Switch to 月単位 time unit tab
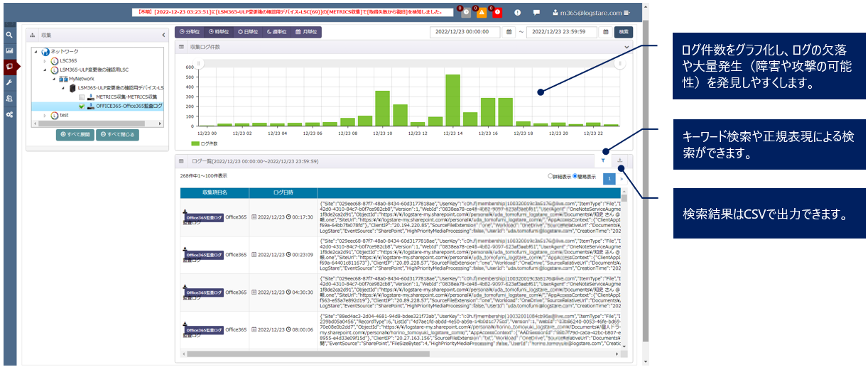 (x=306, y=32)
